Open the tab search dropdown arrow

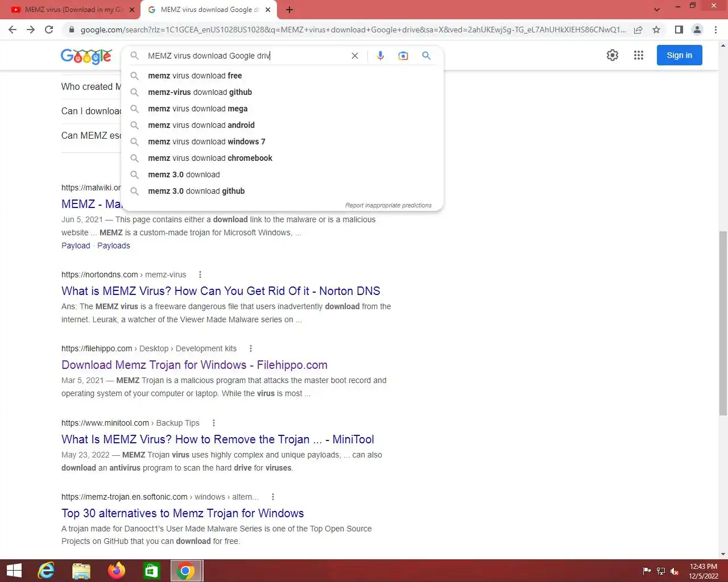(x=657, y=10)
